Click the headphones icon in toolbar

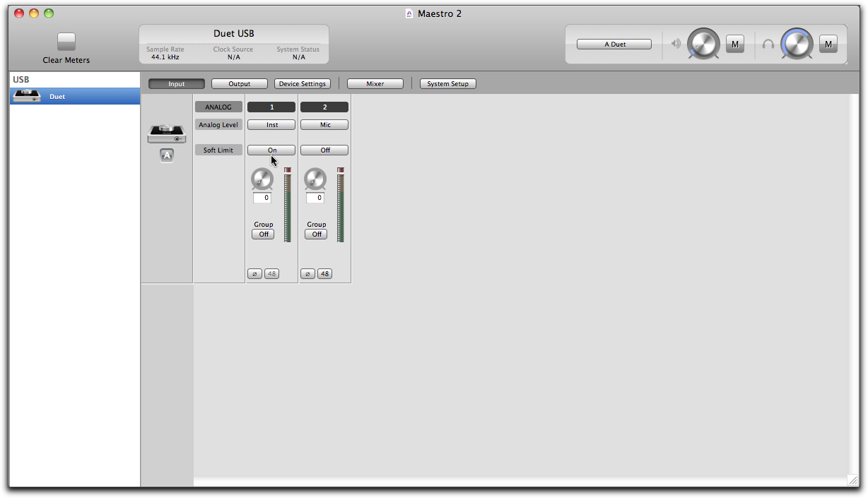click(x=768, y=45)
